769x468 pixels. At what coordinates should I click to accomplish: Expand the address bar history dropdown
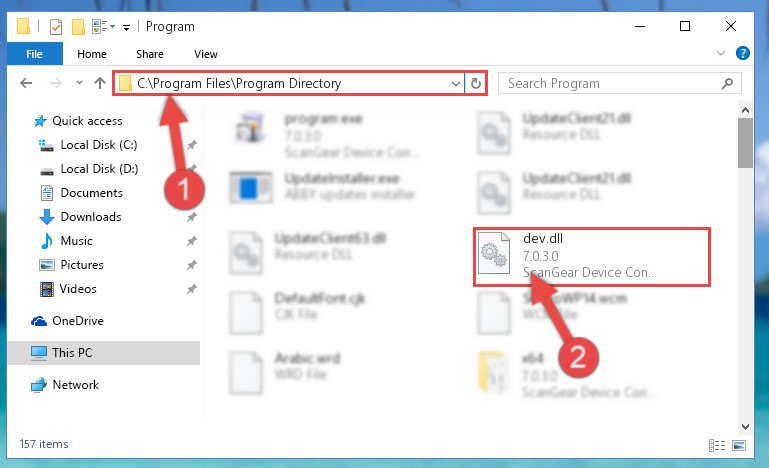coord(455,83)
